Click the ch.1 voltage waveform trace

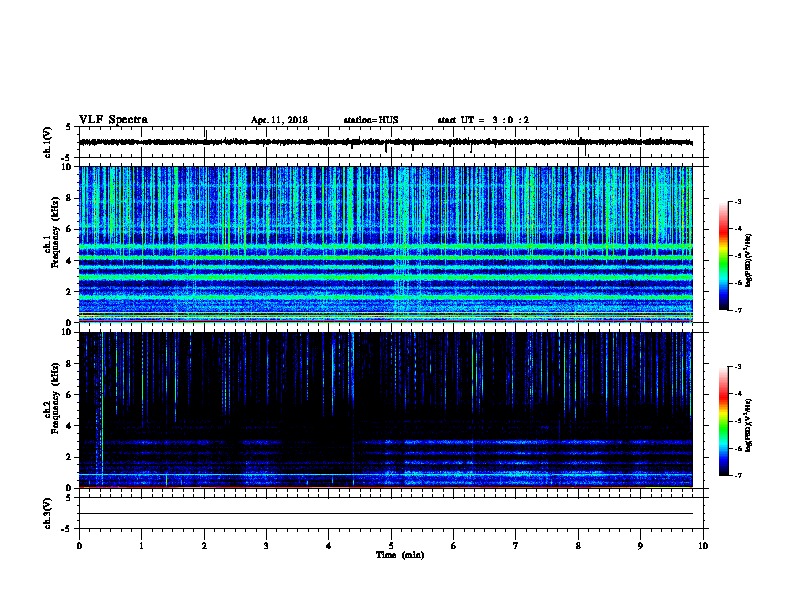[x=385, y=142]
